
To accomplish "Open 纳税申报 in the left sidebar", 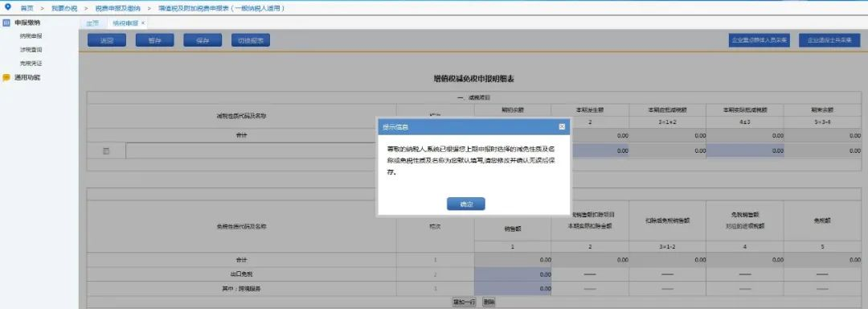I will pyautogui.click(x=31, y=36).
